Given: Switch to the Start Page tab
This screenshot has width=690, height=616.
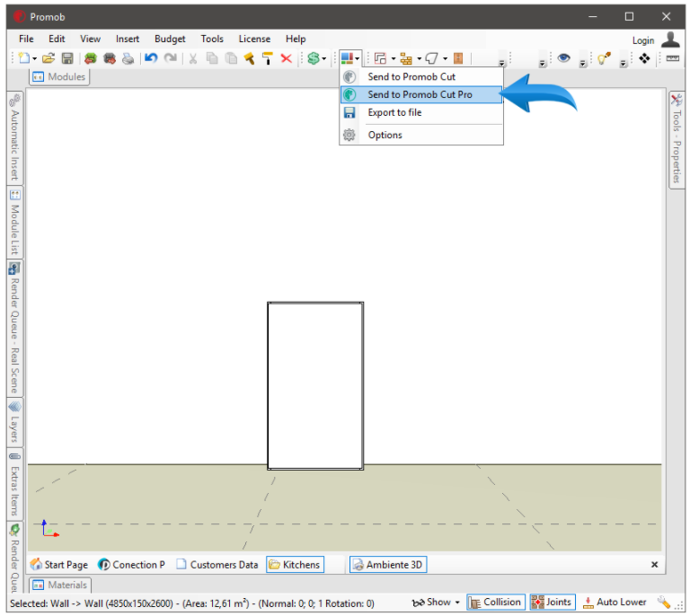Looking at the screenshot, I should tap(59, 565).
